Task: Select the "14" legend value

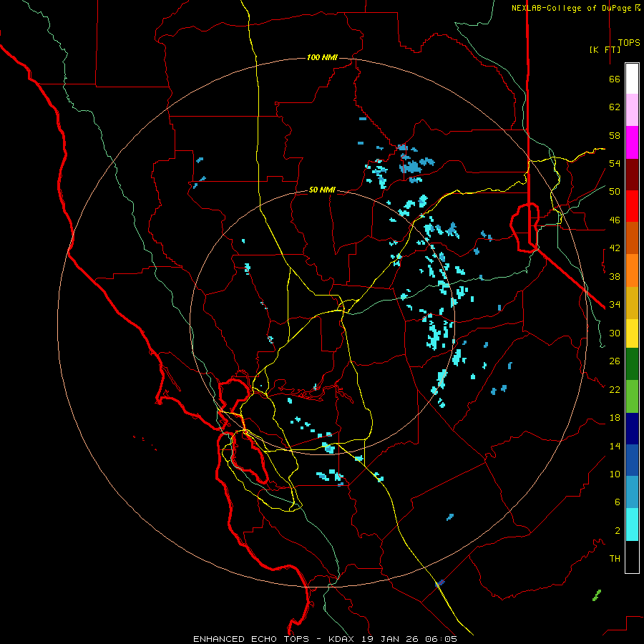Action: coord(615,446)
